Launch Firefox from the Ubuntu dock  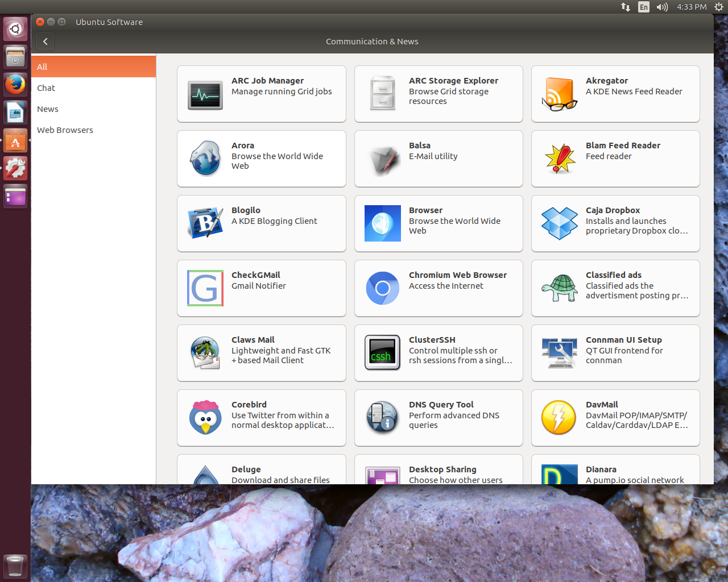15,85
